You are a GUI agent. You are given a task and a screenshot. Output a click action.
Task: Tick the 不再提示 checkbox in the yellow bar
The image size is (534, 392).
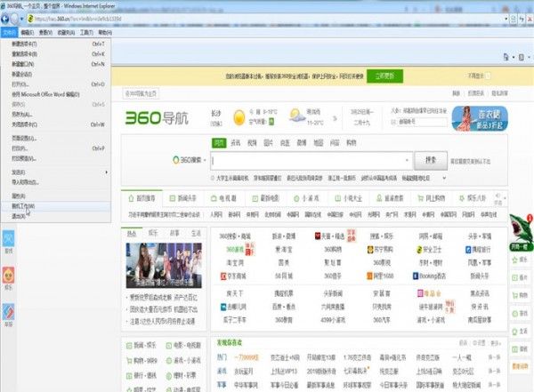(x=488, y=76)
